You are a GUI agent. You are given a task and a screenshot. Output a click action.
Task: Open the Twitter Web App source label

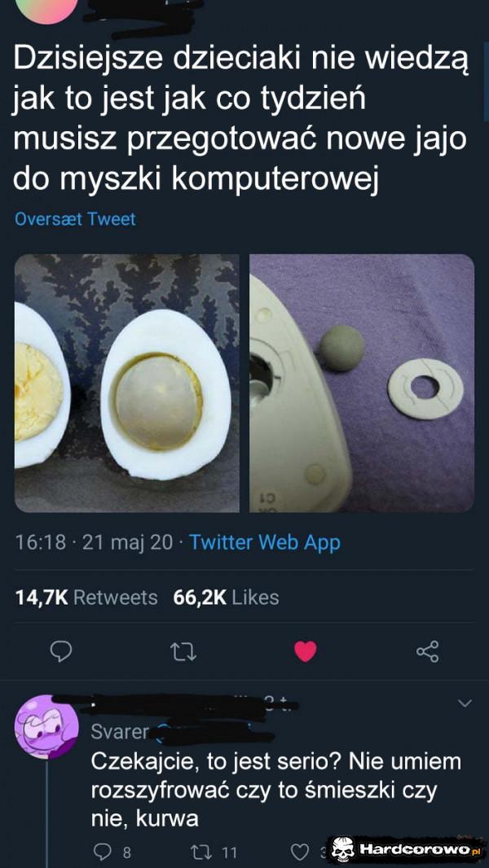click(265, 542)
